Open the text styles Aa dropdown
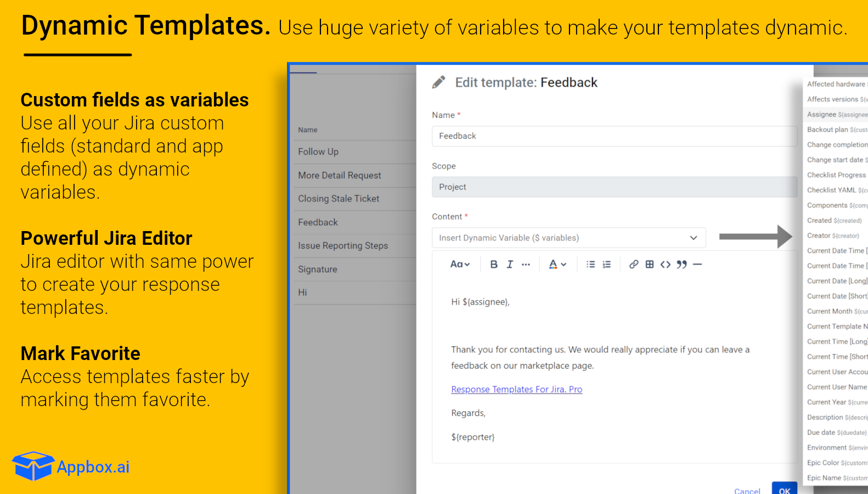The width and height of the screenshot is (868, 494). [x=460, y=265]
